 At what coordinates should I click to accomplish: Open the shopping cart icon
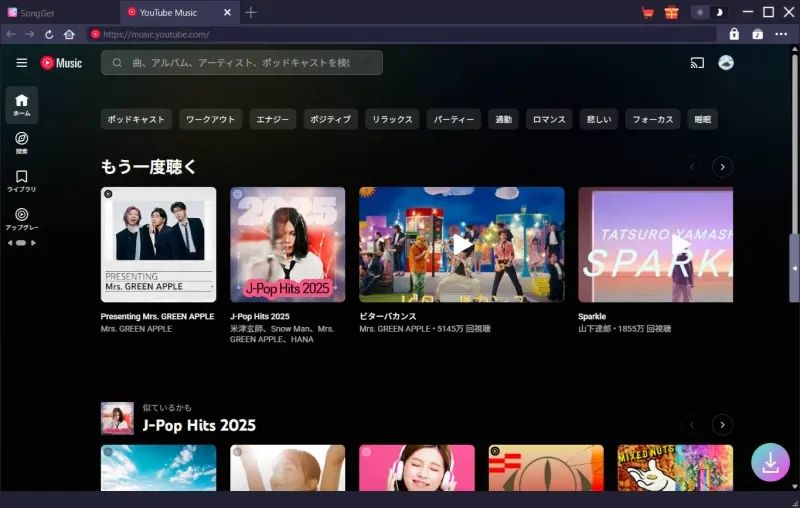click(x=648, y=12)
